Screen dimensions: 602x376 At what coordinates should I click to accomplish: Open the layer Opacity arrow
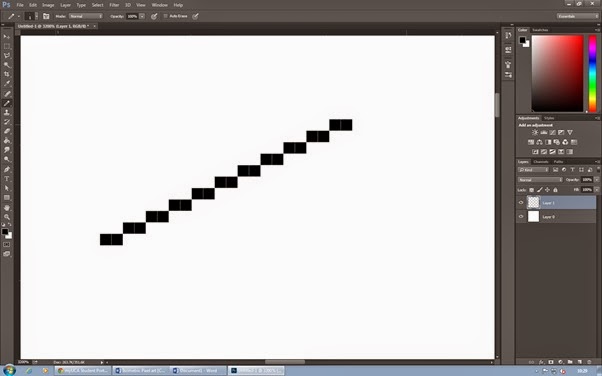click(x=596, y=180)
